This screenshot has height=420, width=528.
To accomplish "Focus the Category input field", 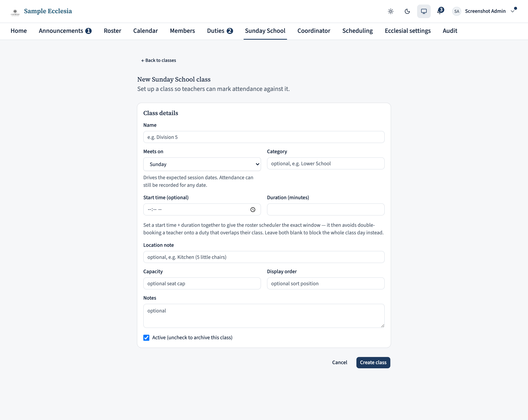I will (x=325, y=163).
